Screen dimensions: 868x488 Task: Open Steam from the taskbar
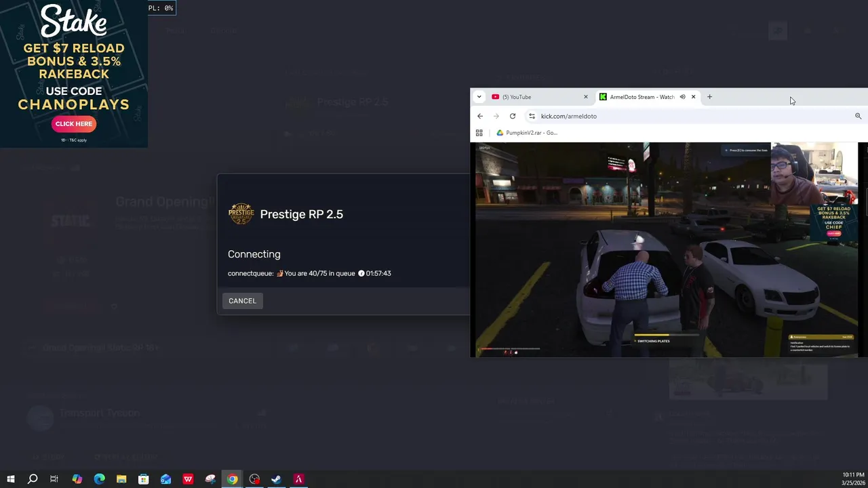pyautogui.click(x=276, y=479)
